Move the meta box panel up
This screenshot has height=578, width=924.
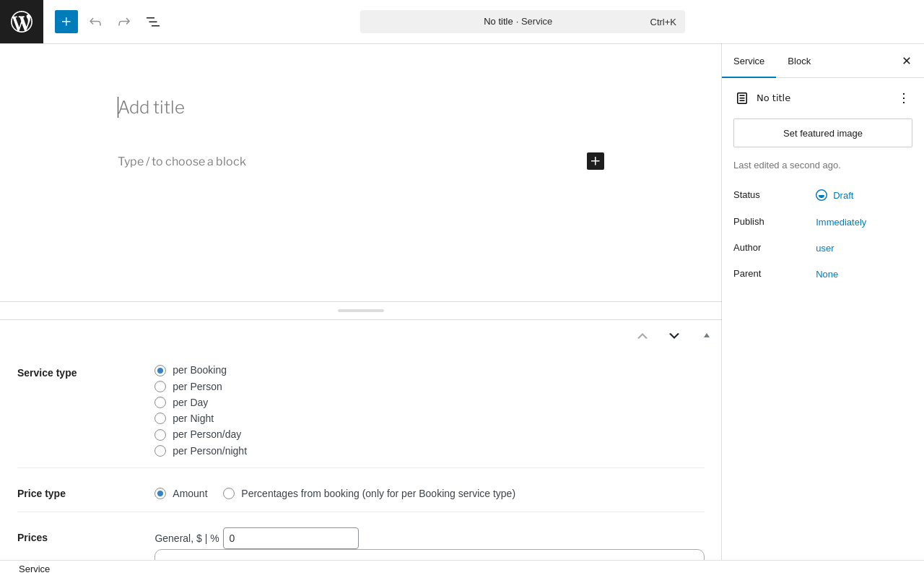642,336
